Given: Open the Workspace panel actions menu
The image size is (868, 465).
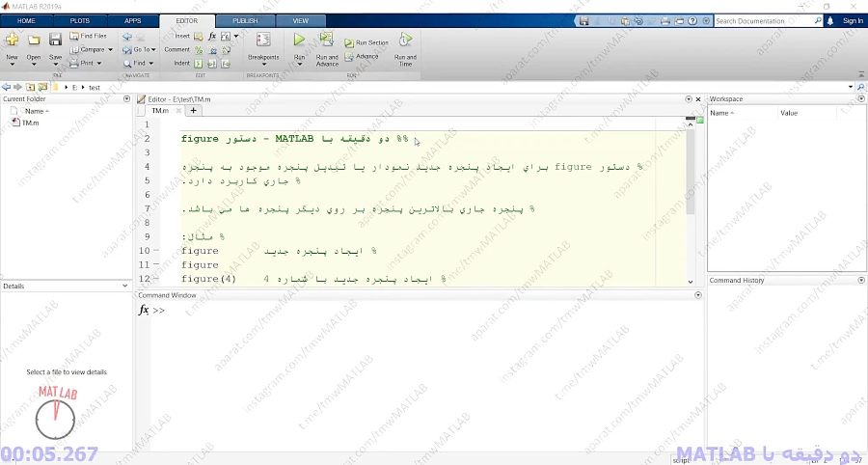Looking at the screenshot, I should point(861,98).
